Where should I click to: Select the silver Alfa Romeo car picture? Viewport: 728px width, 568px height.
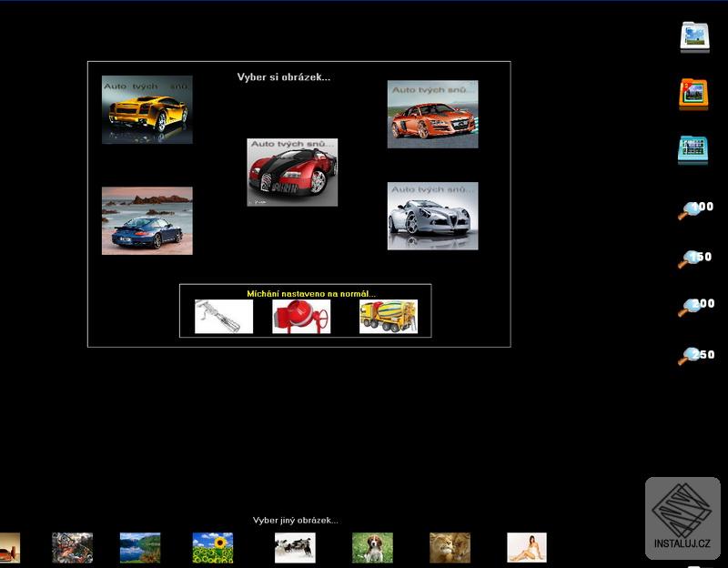pos(433,216)
